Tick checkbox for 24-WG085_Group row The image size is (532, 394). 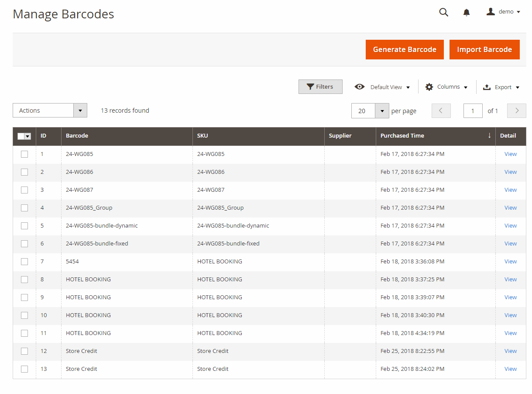tap(24, 207)
